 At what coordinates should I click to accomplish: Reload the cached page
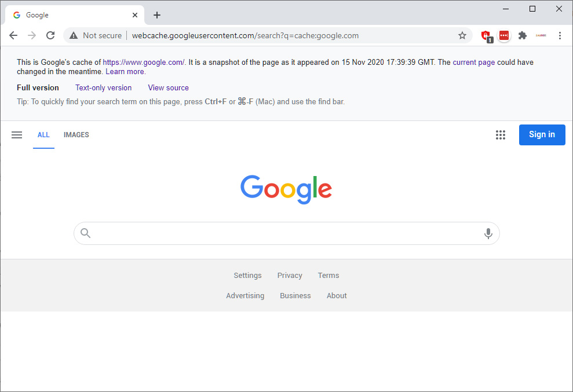[x=50, y=35]
